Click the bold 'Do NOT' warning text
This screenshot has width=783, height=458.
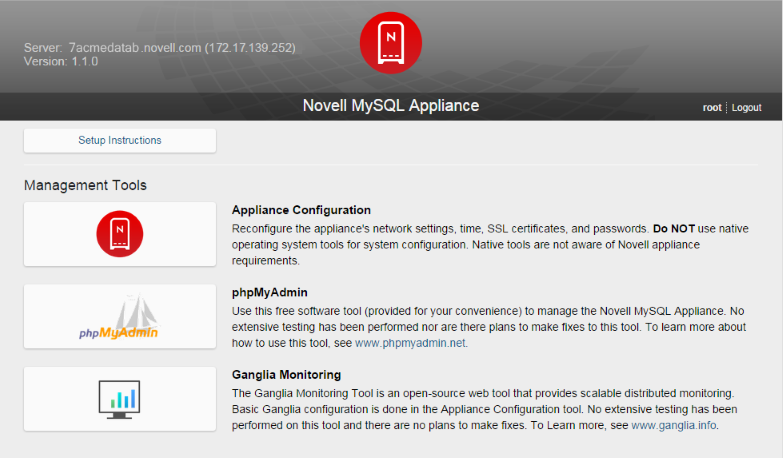coord(674,229)
